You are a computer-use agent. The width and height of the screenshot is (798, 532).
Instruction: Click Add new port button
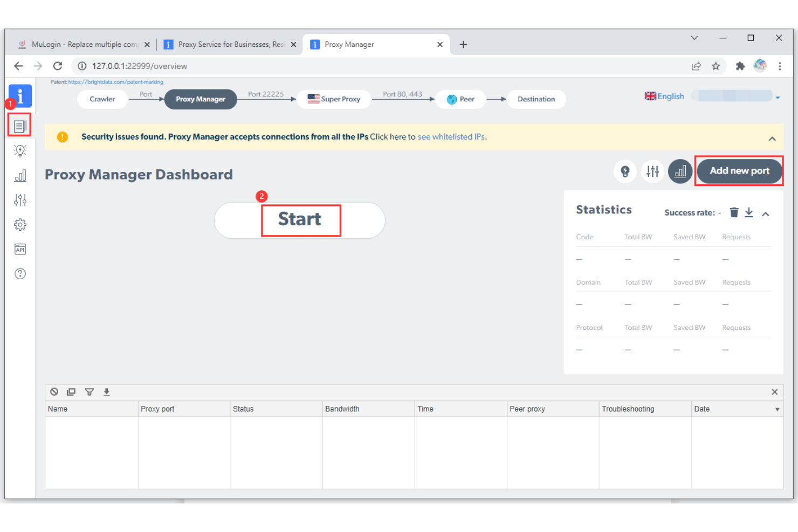[739, 171]
